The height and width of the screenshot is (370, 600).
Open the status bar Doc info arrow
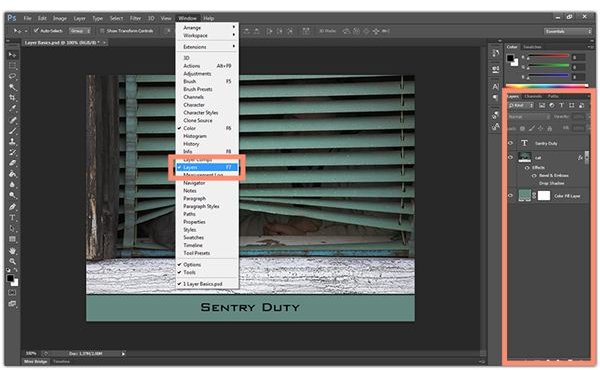click(123, 354)
